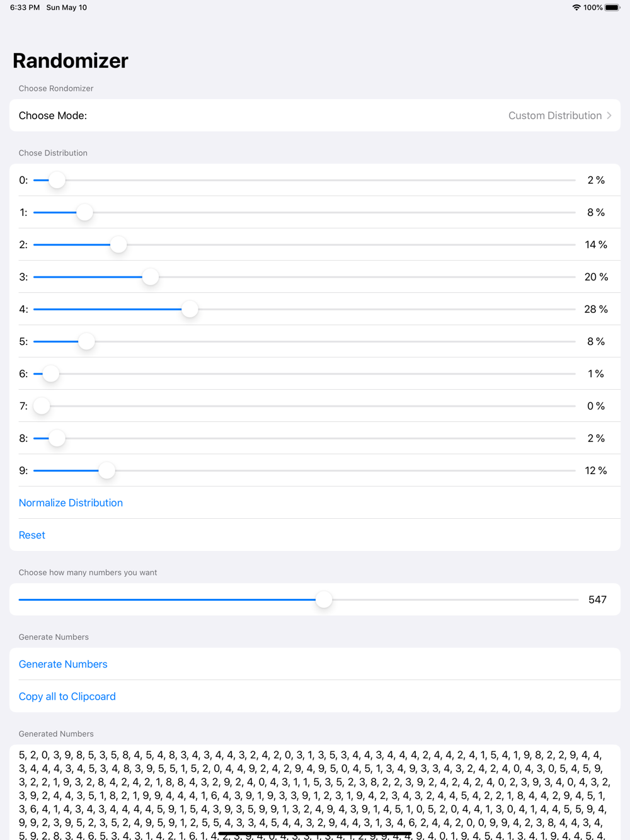Click the slider knob for digit 1

point(84,213)
